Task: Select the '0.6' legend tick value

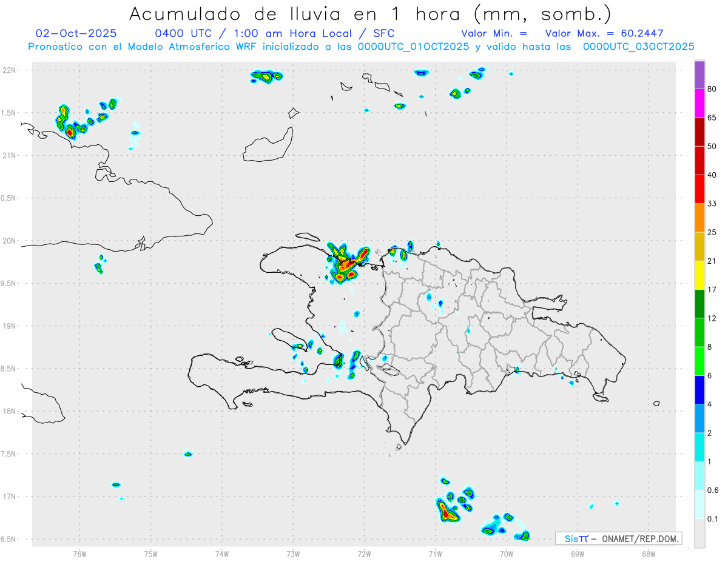Action: 713,490
